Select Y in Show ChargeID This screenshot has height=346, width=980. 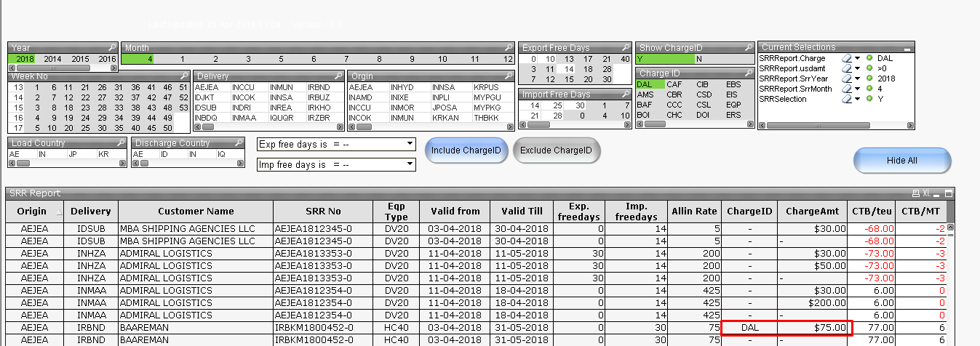(x=665, y=59)
